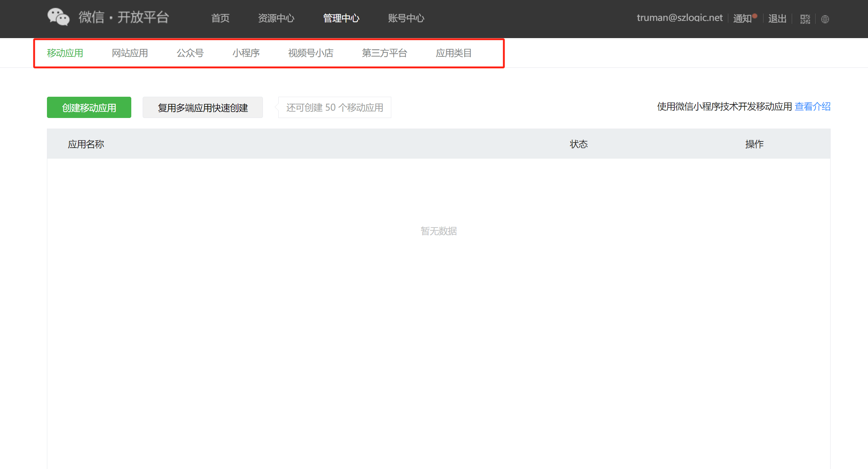868x469 pixels.
Task: Click 退出 to log out
Action: coord(777,18)
